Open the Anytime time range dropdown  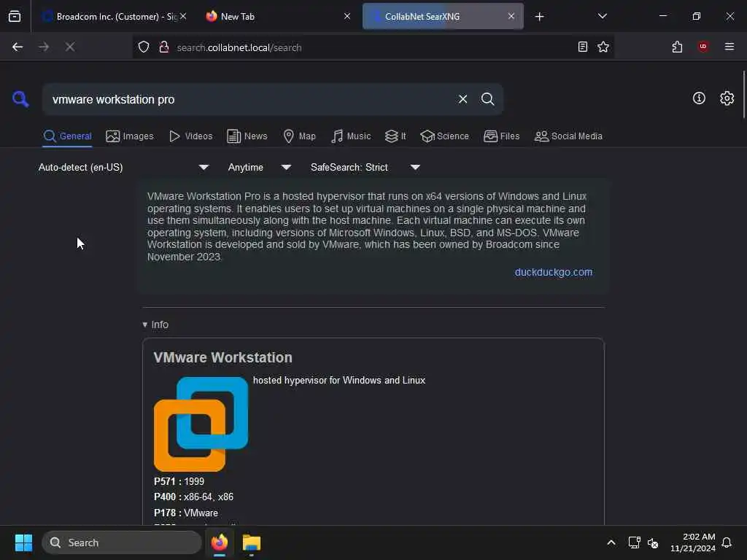pyautogui.click(x=259, y=167)
